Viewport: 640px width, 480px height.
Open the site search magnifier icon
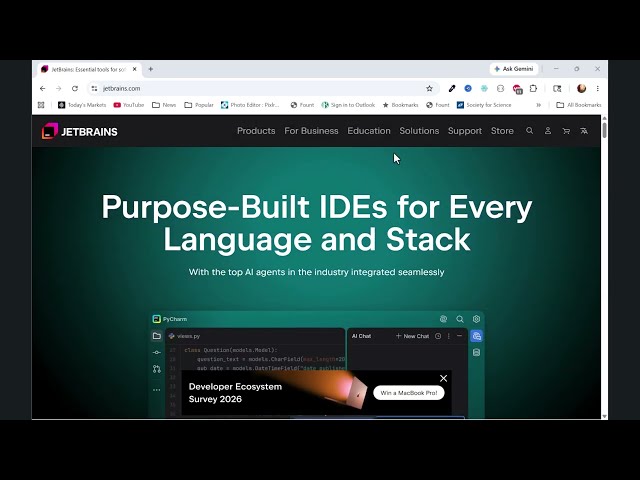tap(529, 131)
